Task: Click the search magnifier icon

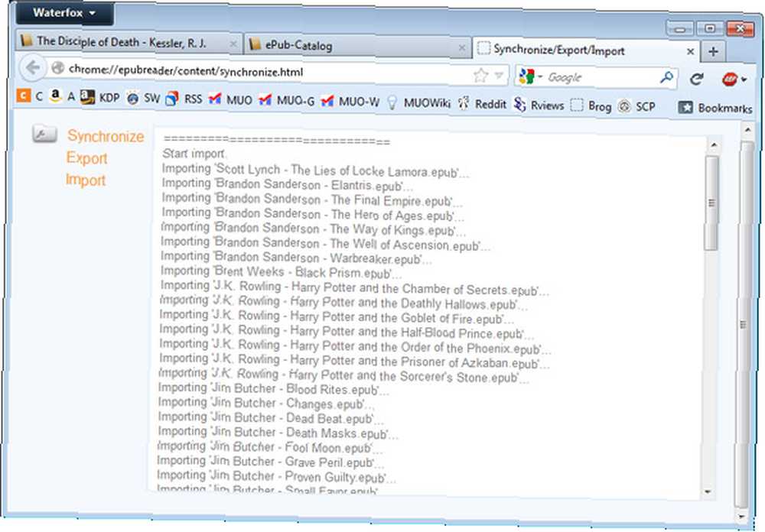Action: (x=666, y=77)
